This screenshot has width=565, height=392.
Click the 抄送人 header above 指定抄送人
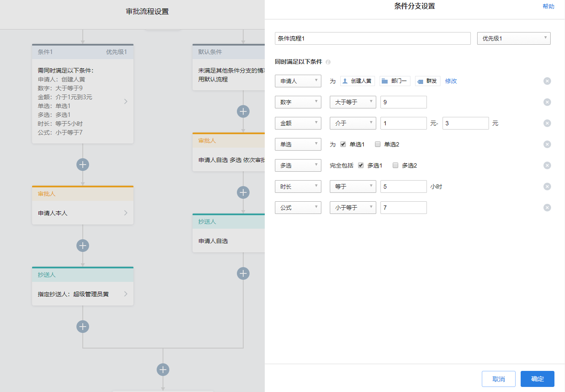click(x=83, y=275)
